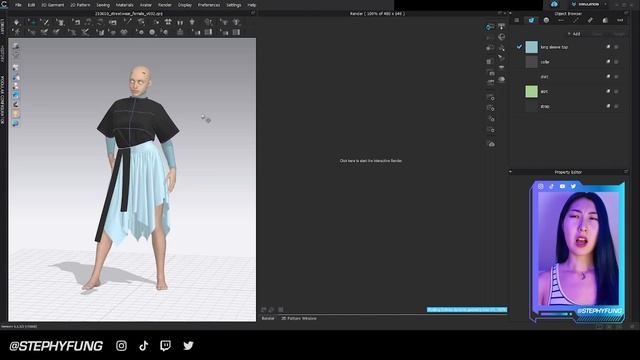Click the topmost icon in the 3D viewport sidebar

16,46
